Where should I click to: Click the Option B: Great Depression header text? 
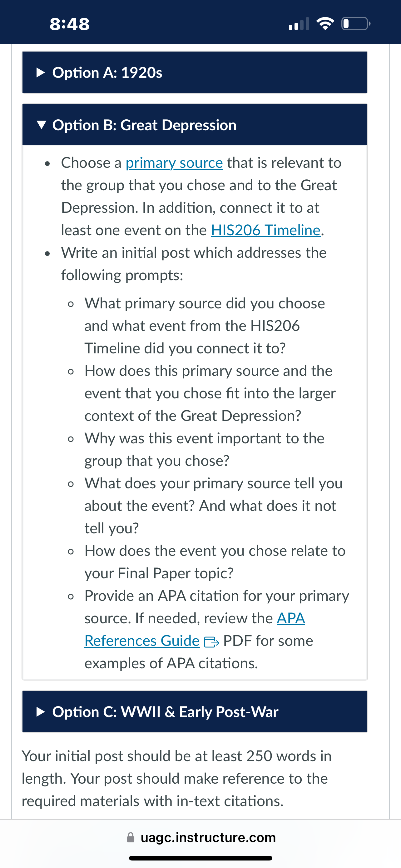pyautogui.click(x=144, y=125)
